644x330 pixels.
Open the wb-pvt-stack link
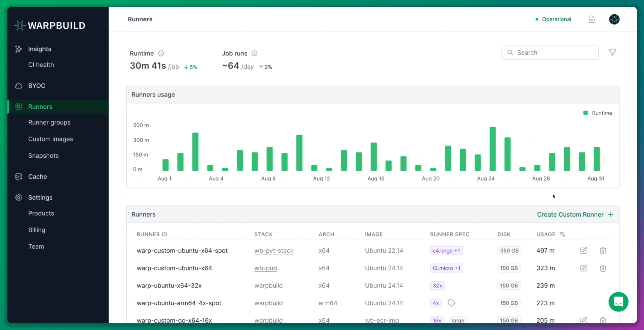click(273, 250)
